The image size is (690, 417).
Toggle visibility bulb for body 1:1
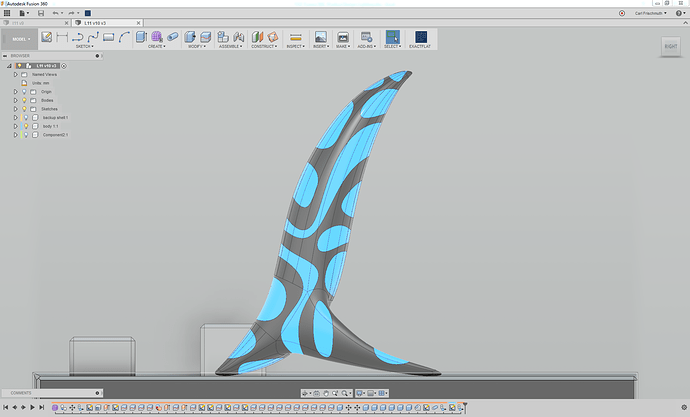(26, 126)
